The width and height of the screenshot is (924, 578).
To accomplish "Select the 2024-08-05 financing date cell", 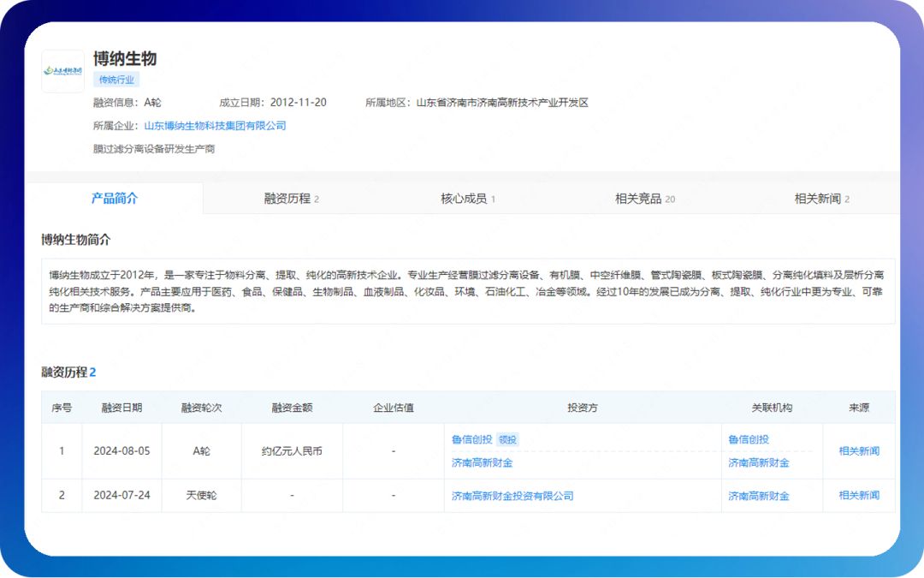I will click(122, 451).
